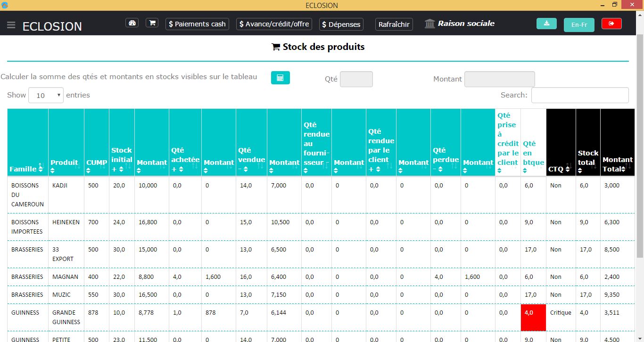Click the shopping cart icon in top bar
The image size is (644, 342).
click(152, 23)
